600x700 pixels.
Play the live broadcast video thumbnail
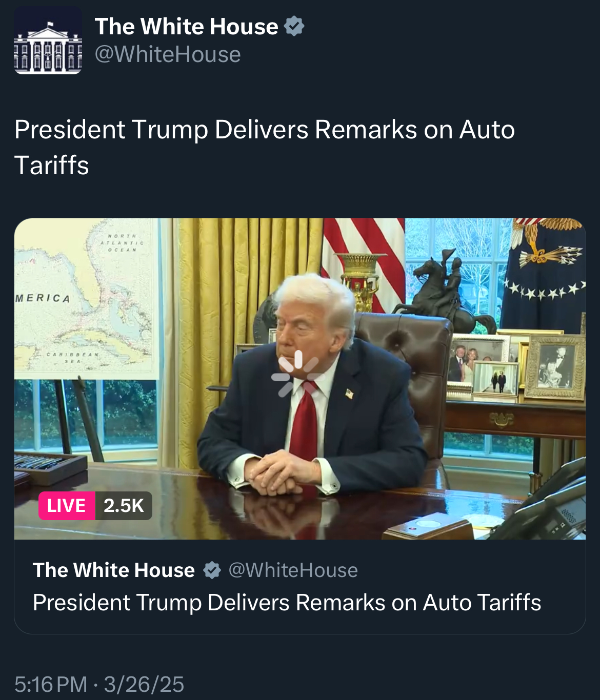[300, 379]
